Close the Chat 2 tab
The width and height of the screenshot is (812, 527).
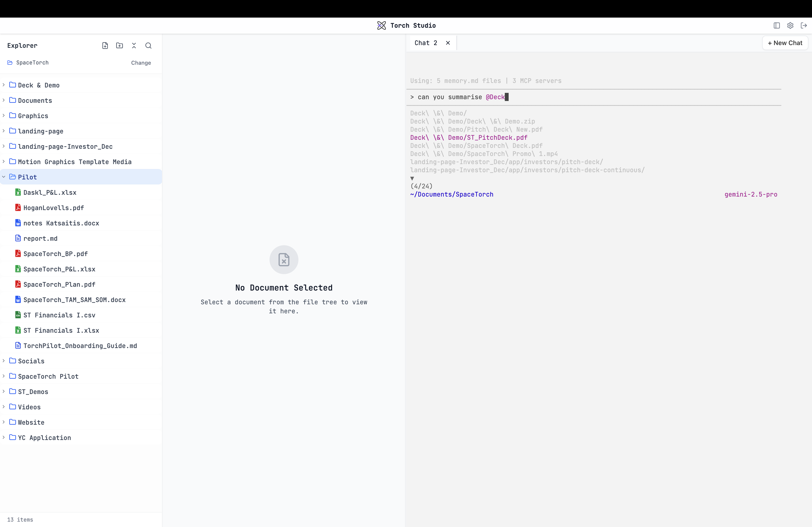point(448,43)
